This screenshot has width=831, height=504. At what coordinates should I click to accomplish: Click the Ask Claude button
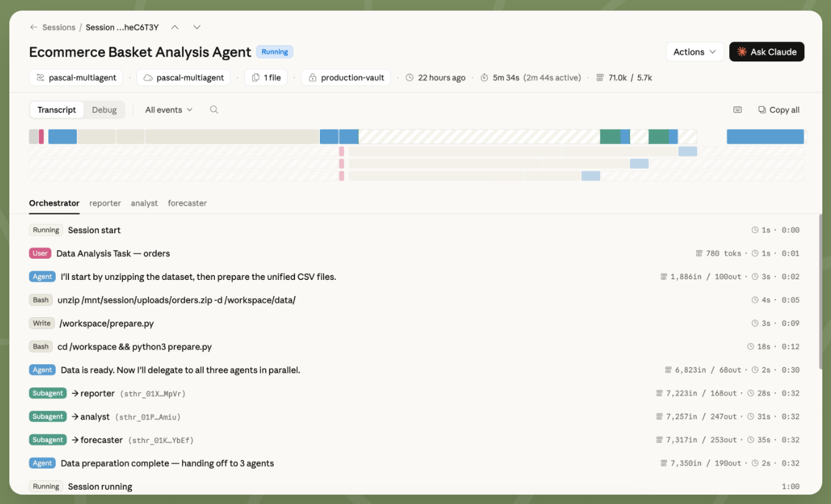point(766,52)
